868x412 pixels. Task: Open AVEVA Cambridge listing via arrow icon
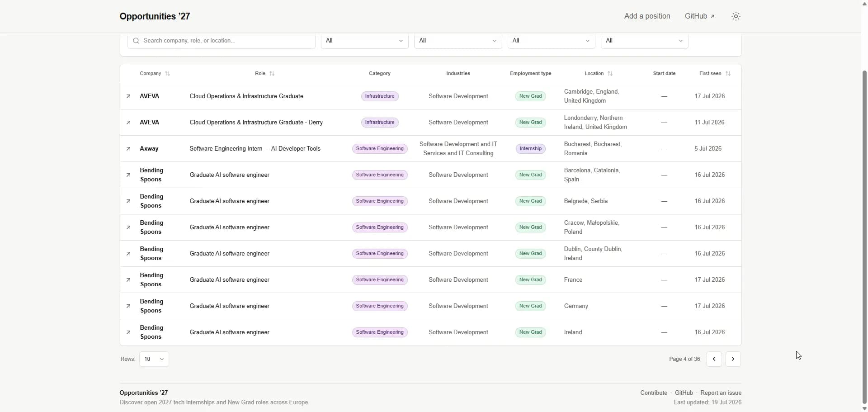pos(128,96)
